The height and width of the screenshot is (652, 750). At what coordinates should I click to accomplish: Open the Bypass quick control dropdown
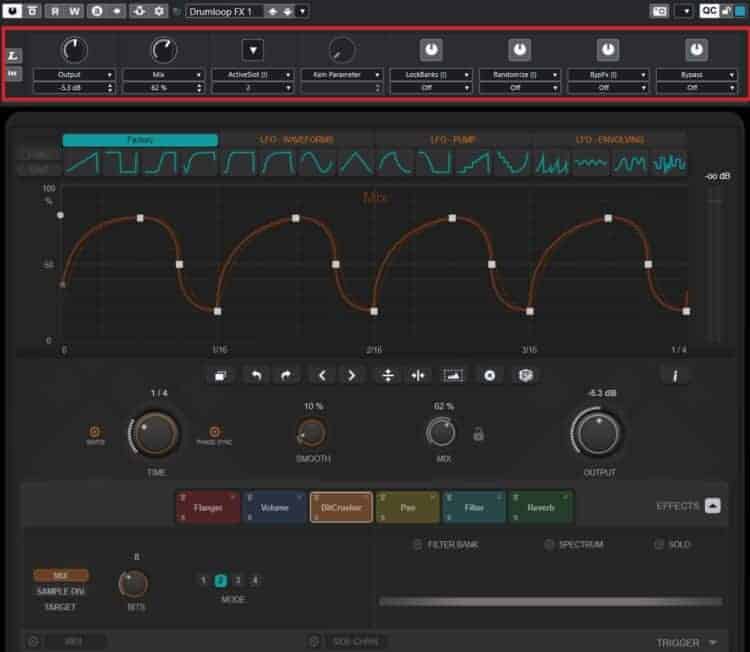696,75
